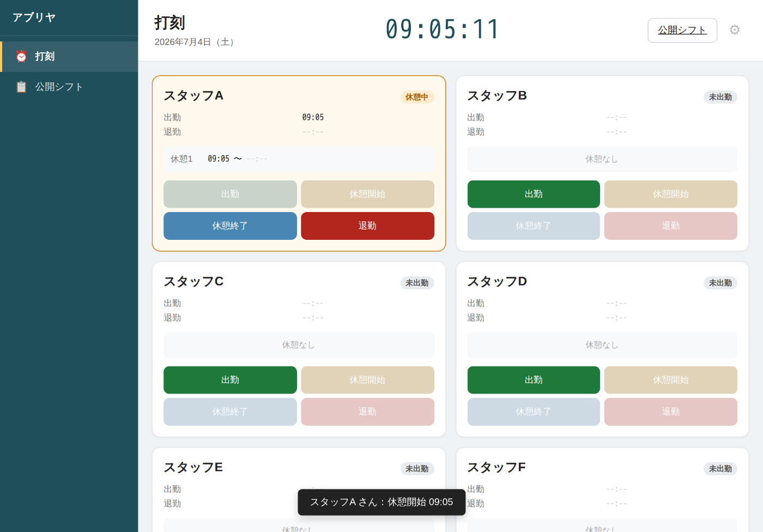Click the 未出勤 badge of スタッフC

[417, 283]
